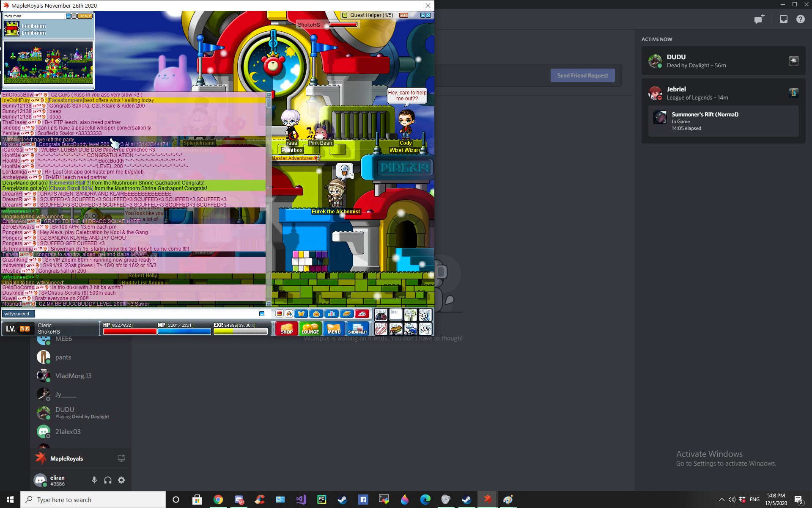This screenshot has width=812, height=508.
Task: Open the Cash Shop button
Action: click(x=286, y=329)
